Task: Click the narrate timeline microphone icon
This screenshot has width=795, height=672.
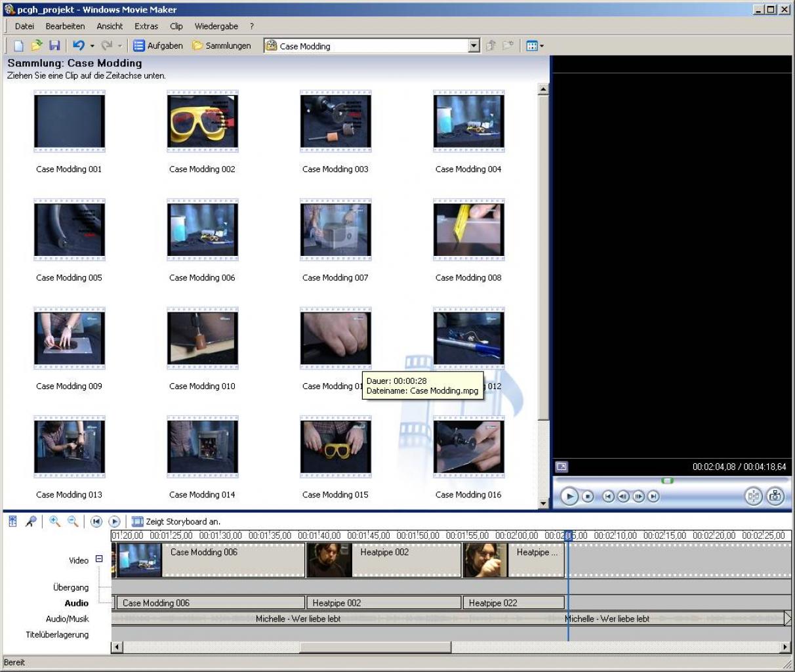Action: [31, 521]
